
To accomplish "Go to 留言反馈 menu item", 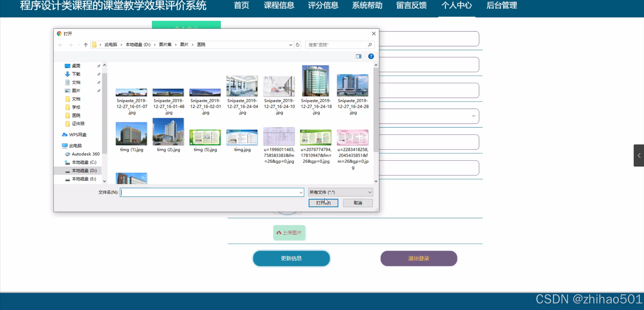I will pos(411,6).
